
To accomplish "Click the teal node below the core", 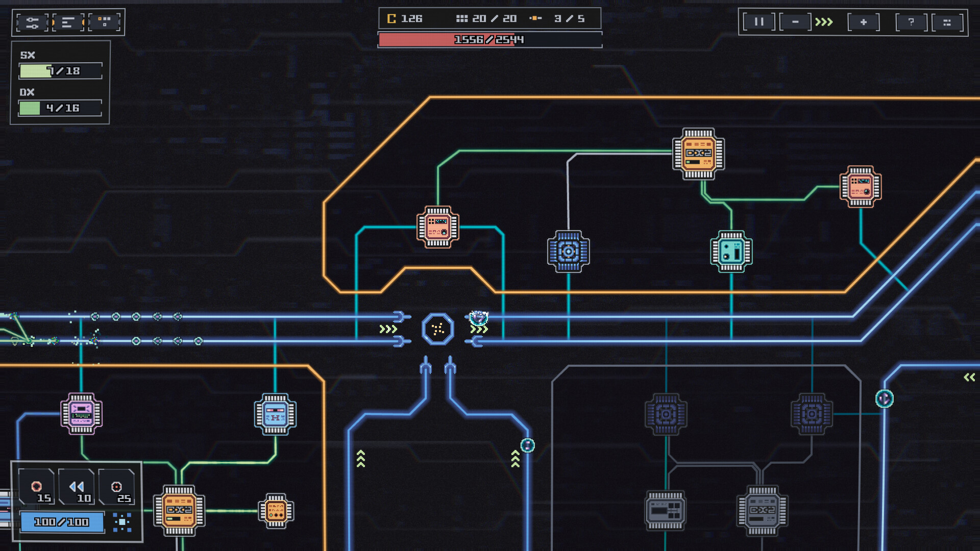I will coord(527,445).
